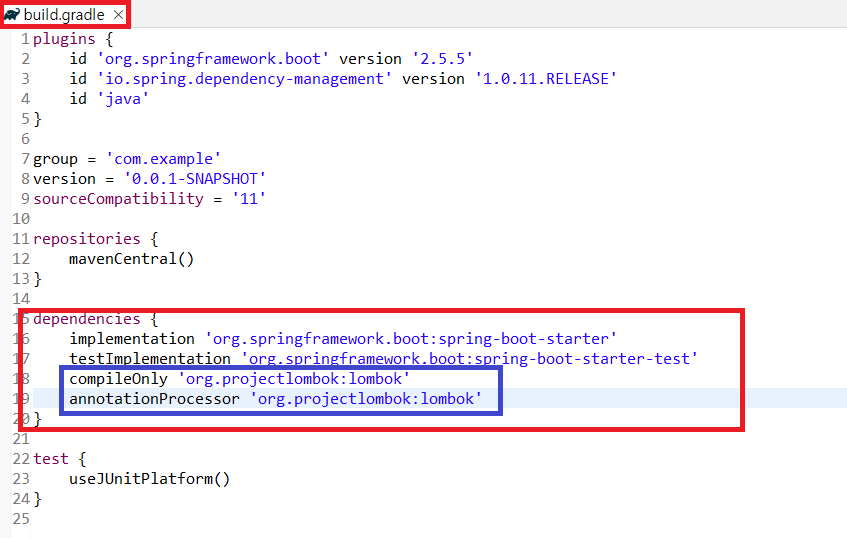This screenshot has width=847, height=538.
Task: Click the 'com.example' group value
Action: (x=164, y=159)
